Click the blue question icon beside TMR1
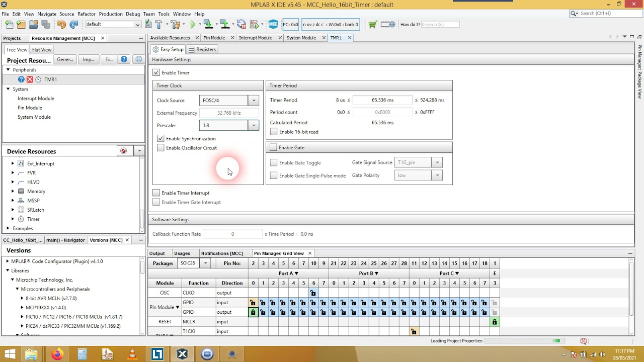 [x=21, y=79]
